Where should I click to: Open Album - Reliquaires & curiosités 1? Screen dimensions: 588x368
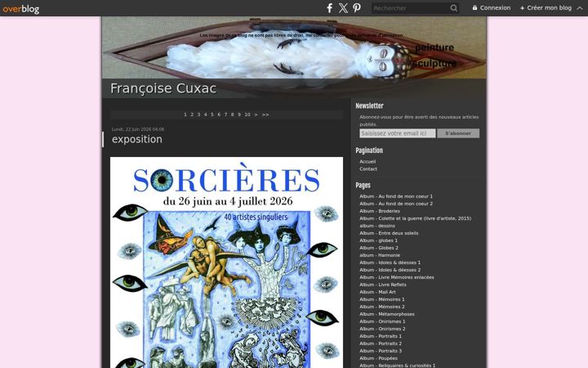pyautogui.click(x=398, y=366)
